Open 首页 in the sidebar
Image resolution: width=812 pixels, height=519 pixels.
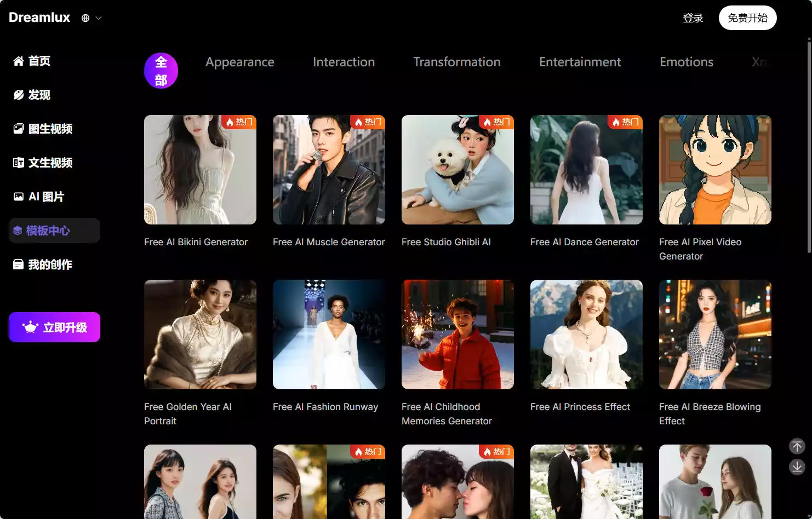coord(54,61)
